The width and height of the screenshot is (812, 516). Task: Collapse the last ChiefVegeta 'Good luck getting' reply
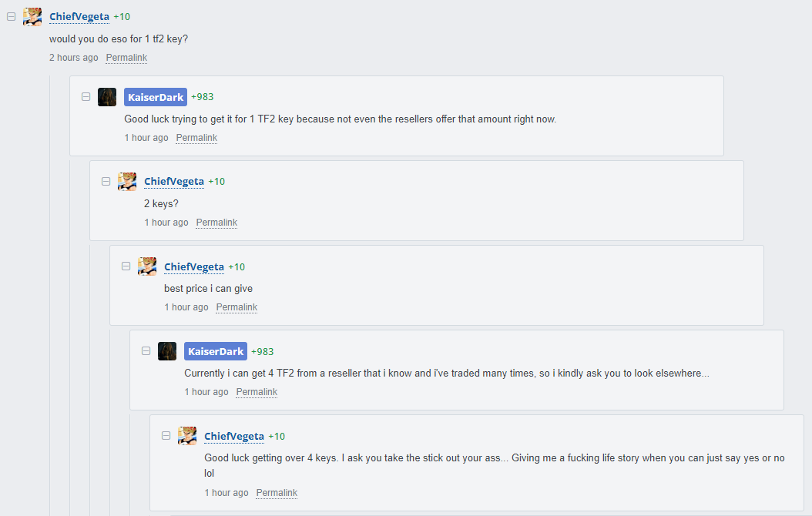pos(166,436)
